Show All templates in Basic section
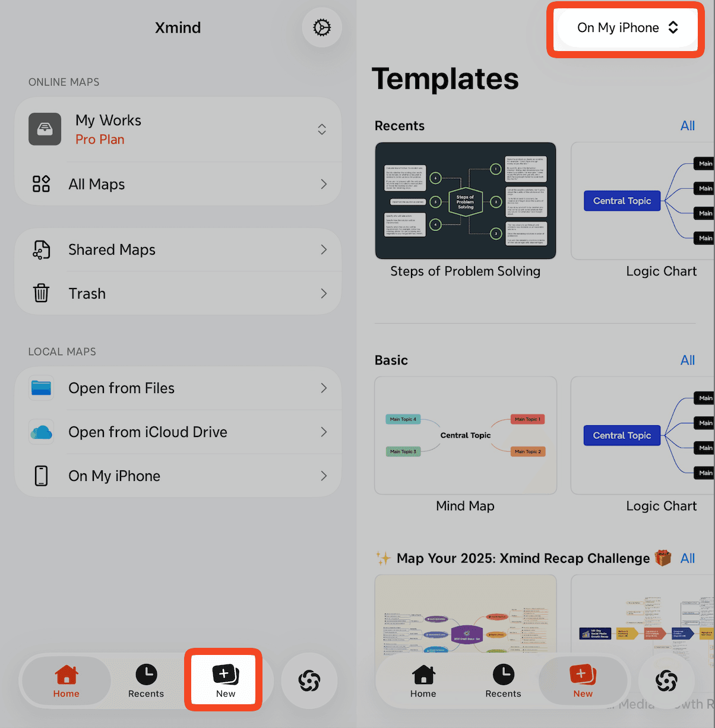The width and height of the screenshot is (715, 728). pos(687,360)
